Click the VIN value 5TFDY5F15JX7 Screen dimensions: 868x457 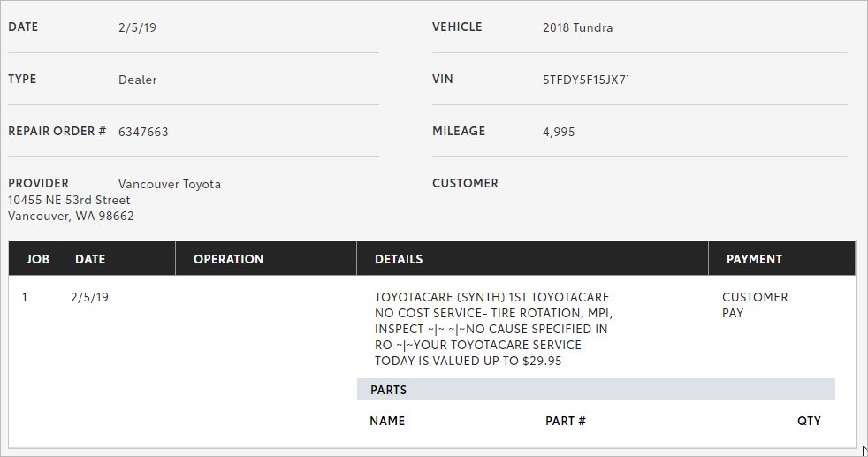(584, 80)
